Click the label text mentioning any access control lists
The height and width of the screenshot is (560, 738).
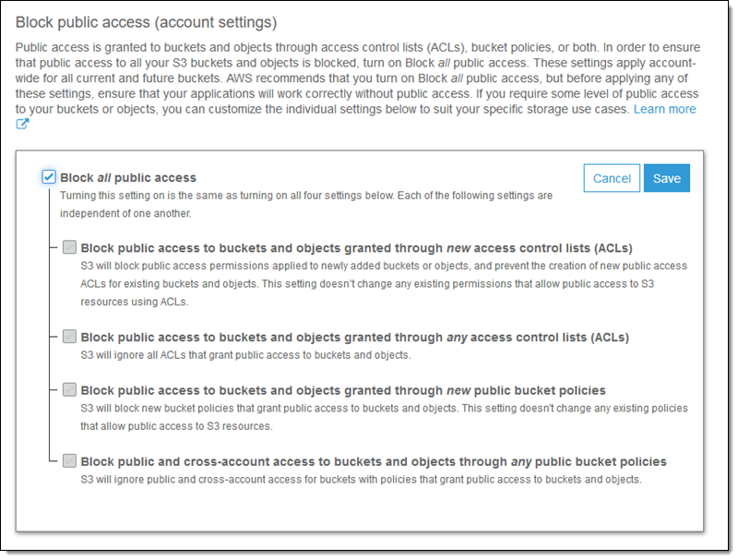[354, 337]
